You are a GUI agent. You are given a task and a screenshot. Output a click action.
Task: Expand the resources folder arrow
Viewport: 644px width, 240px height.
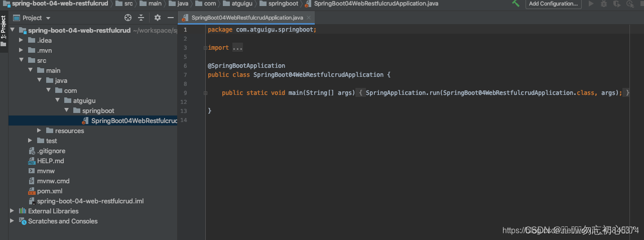[x=39, y=131]
